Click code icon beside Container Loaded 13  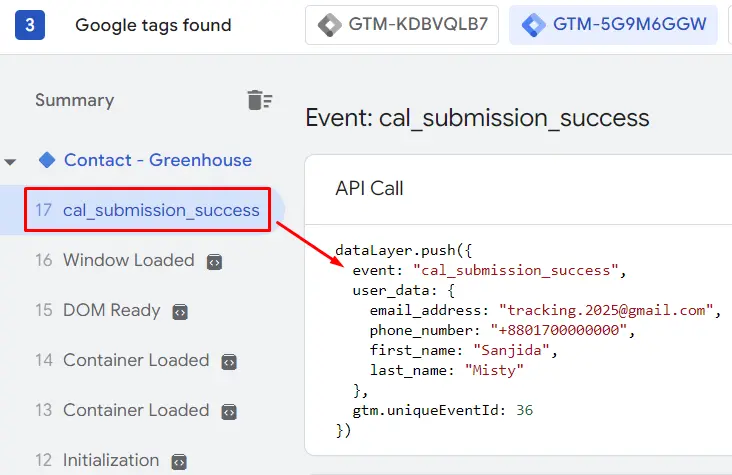tap(229, 411)
